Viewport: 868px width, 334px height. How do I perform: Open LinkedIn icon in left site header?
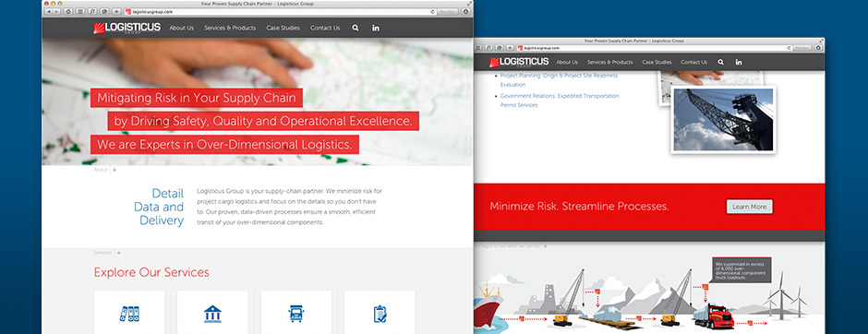coord(376,28)
